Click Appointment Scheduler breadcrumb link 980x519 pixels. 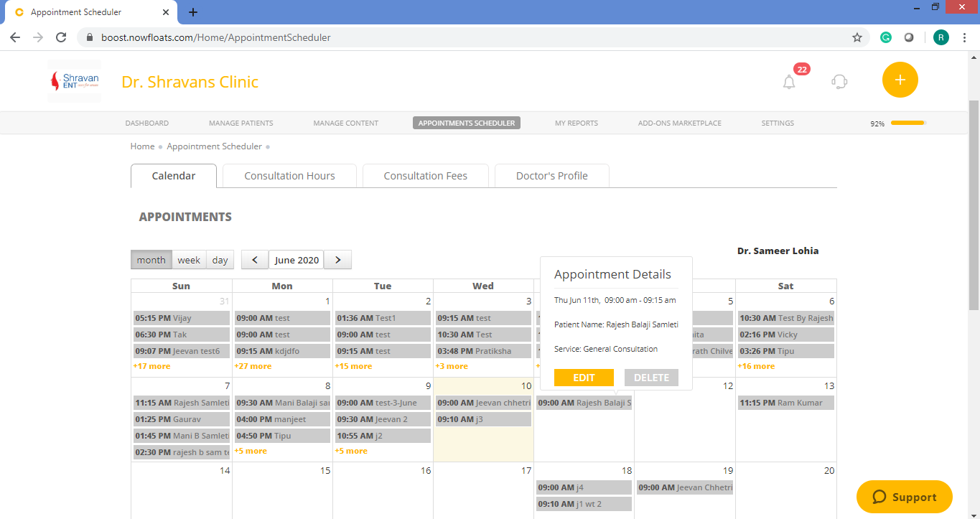[215, 146]
